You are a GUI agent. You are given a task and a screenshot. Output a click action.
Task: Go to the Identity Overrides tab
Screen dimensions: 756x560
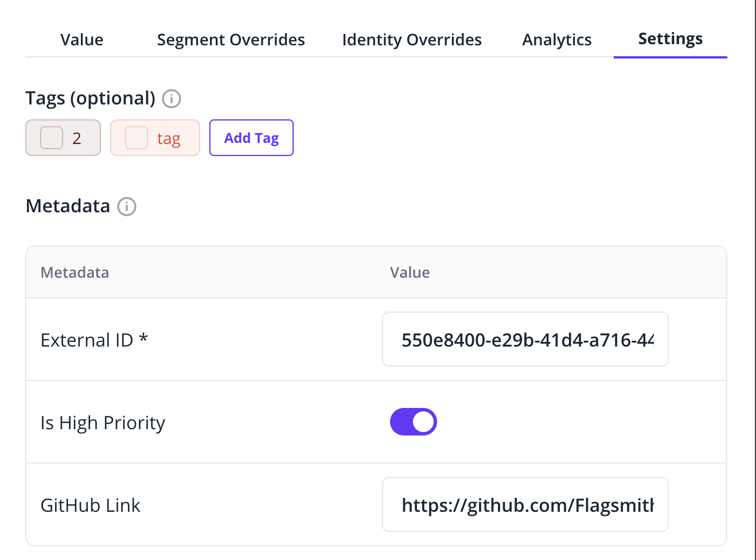coord(412,40)
